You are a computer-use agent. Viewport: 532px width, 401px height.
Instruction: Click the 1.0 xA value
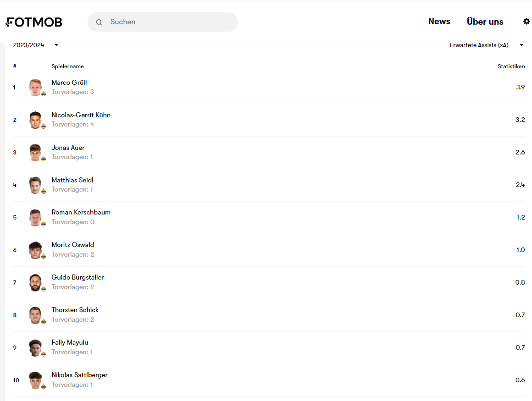[521, 250]
